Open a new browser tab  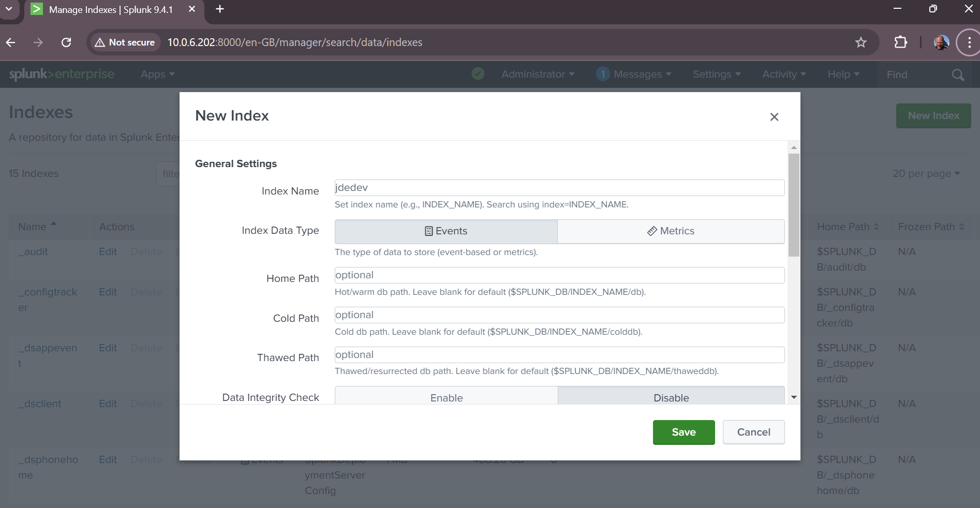220,9
